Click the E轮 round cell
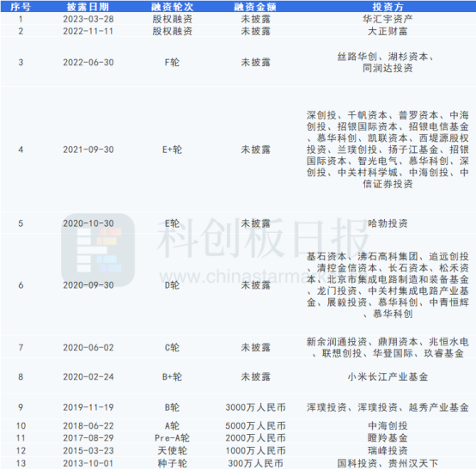Image resolution: width=476 pixels, height=470 pixels. pos(172,223)
